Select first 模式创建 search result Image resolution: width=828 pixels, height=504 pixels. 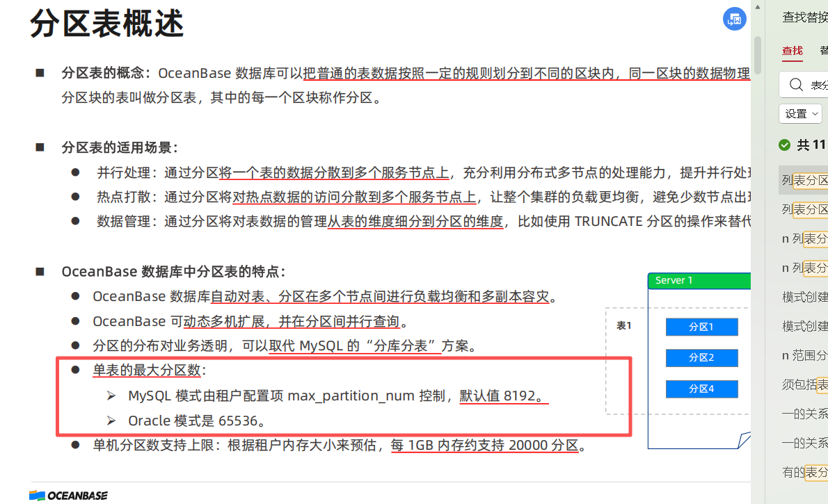click(805, 297)
